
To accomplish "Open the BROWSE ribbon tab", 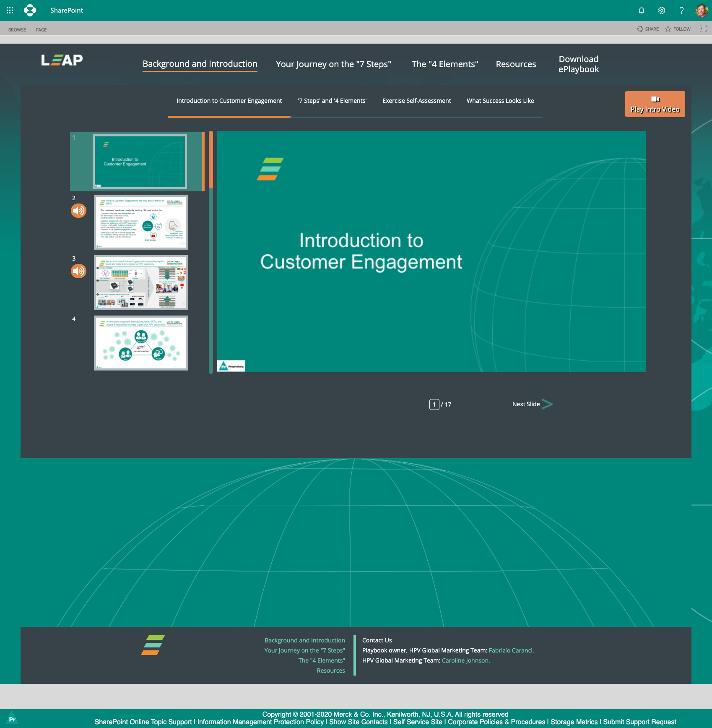I will (x=17, y=30).
